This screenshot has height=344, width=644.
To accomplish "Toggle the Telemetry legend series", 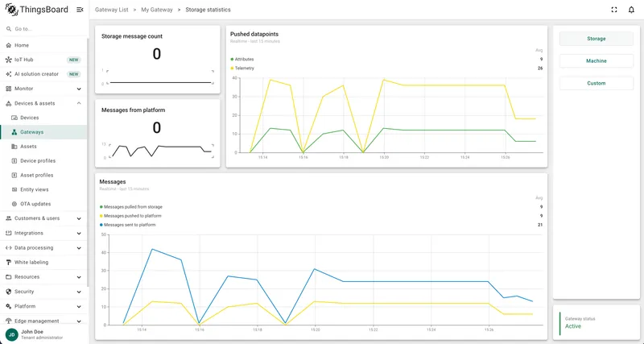I will tap(242, 68).
